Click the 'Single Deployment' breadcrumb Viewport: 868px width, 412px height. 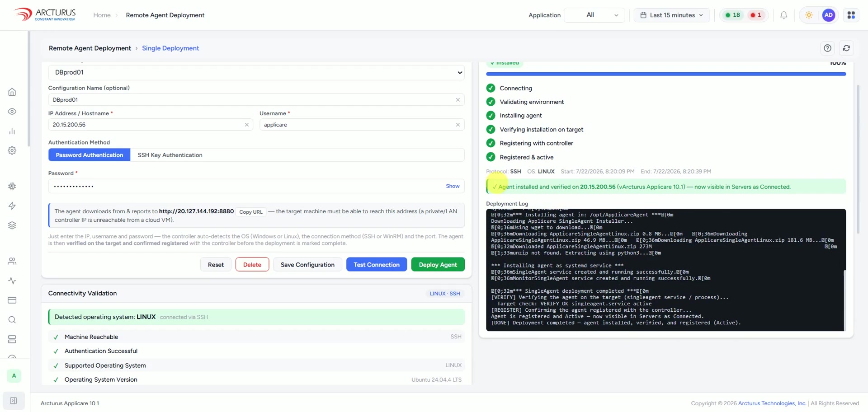click(170, 48)
